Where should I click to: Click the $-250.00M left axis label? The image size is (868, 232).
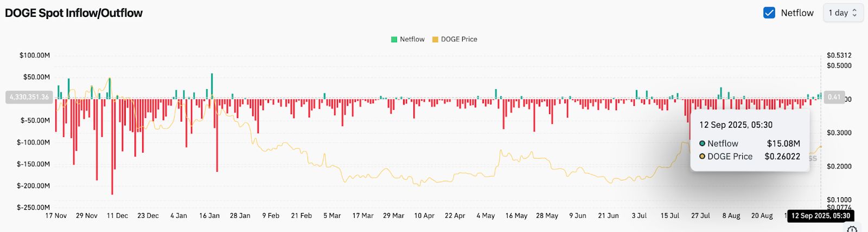point(33,208)
